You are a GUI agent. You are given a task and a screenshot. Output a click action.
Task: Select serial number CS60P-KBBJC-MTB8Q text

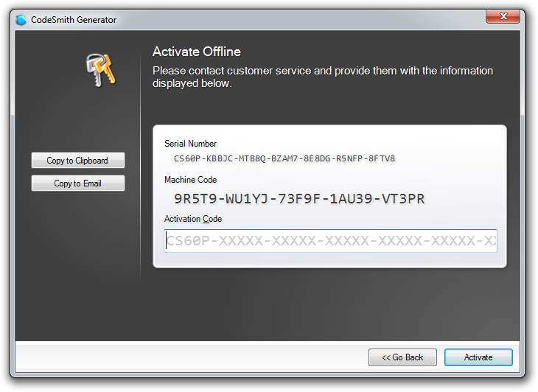[x=220, y=158]
